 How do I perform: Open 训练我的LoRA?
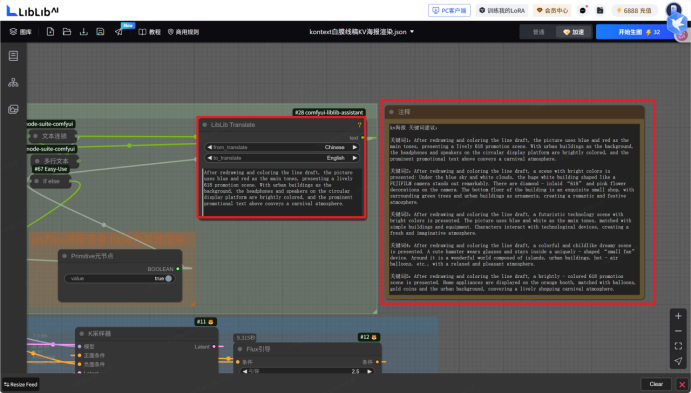pos(502,10)
